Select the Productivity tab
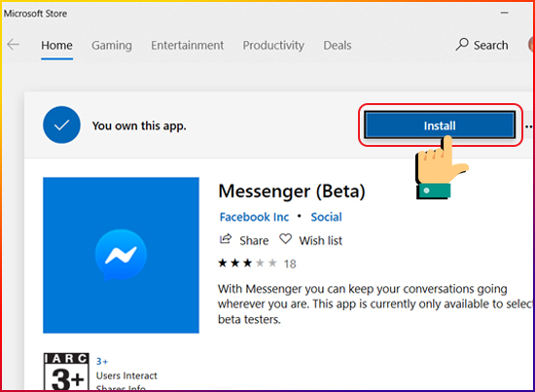 (273, 46)
